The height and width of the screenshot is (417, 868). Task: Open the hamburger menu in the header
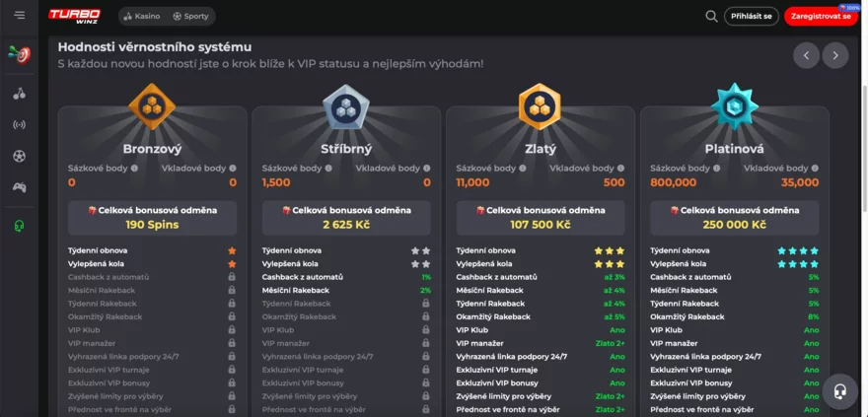click(20, 16)
